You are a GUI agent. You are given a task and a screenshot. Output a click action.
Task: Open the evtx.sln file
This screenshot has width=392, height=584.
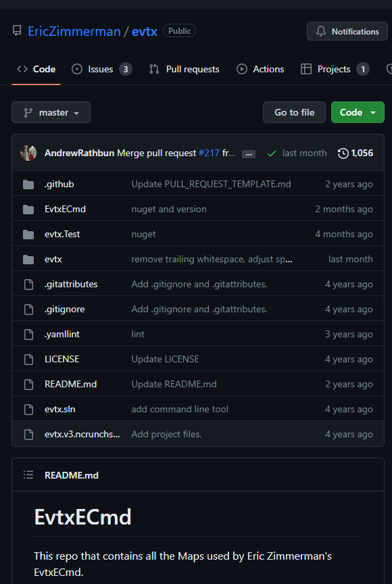[x=60, y=408]
